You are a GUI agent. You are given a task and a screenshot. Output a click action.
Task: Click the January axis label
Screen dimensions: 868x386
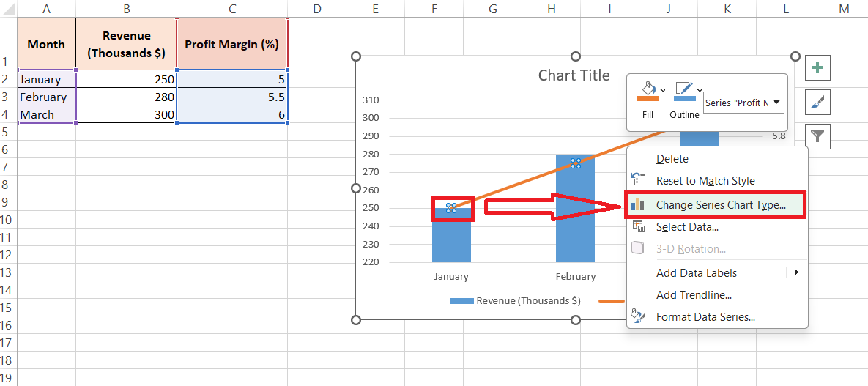451,276
